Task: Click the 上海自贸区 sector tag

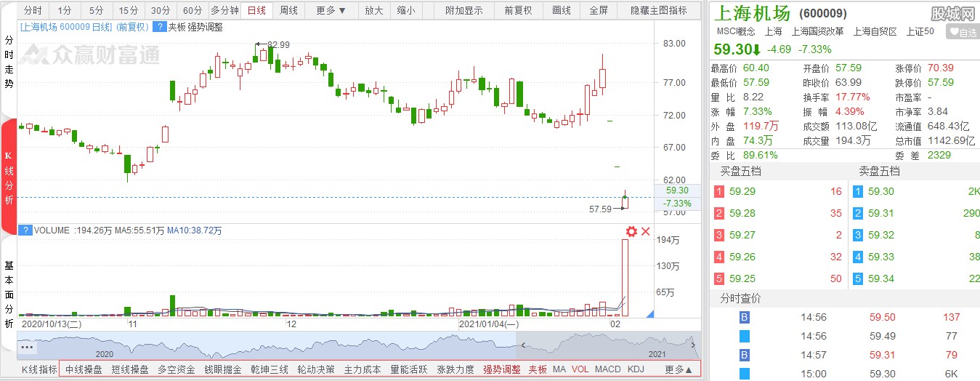Action: tap(875, 31)
